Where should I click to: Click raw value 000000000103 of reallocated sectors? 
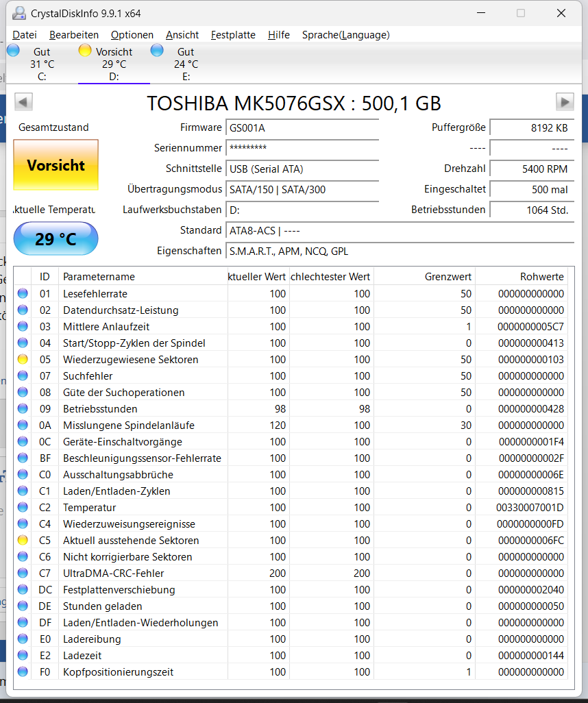click(530, 360)
